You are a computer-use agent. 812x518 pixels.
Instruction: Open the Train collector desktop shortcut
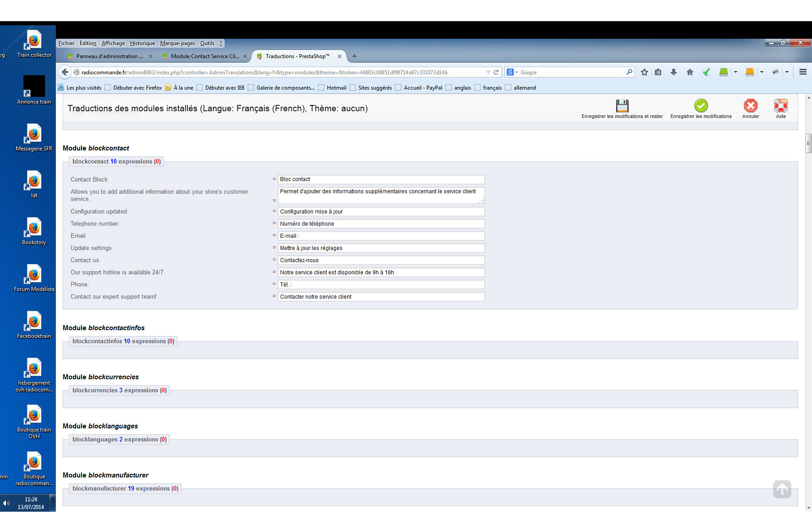coord(34,44)
